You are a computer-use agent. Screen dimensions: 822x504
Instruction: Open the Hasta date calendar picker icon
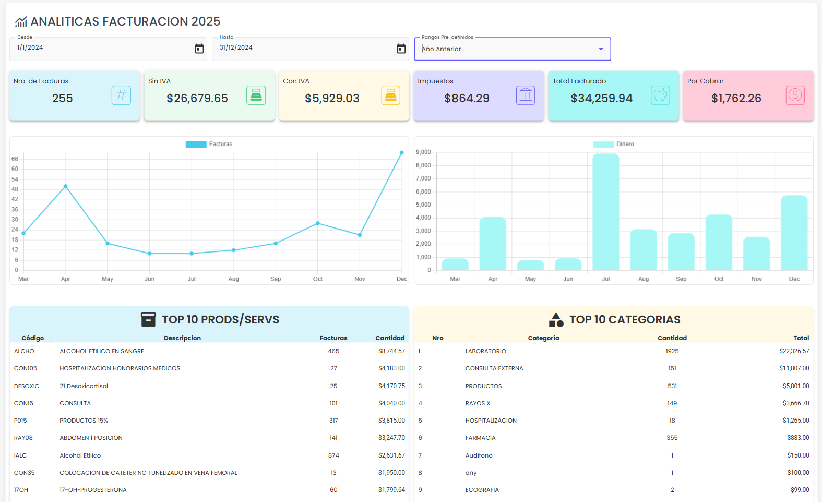(x=401, y=49)
